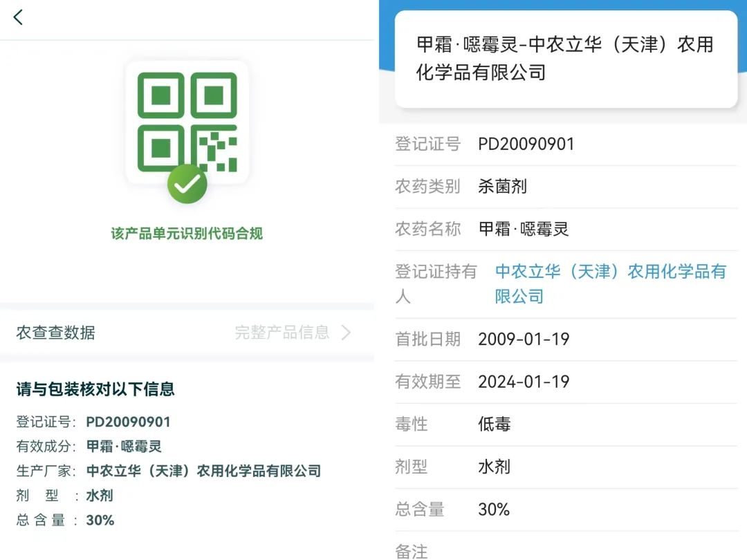
Task: Click 水剂 formulation value in left panel
Action: [100, 496]
